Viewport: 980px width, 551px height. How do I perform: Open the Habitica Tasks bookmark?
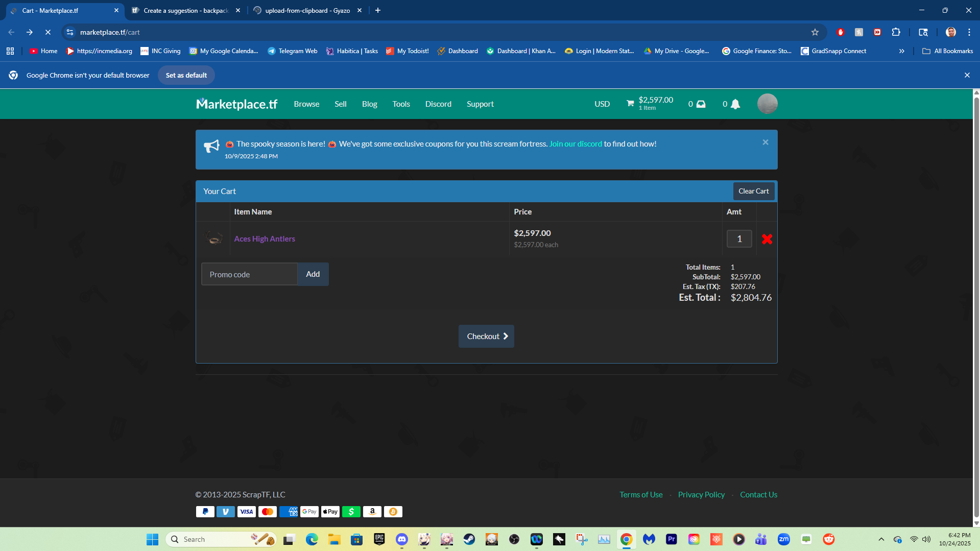(352, 51)
